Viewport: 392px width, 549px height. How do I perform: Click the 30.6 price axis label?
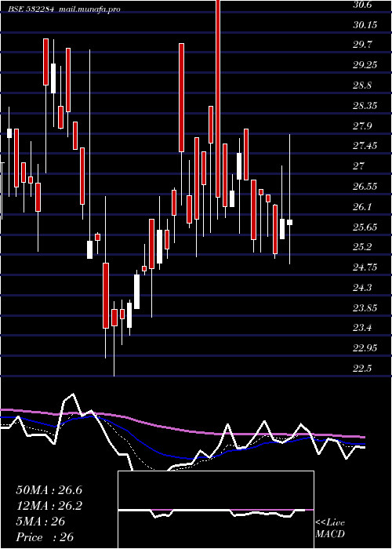[361, 5]
